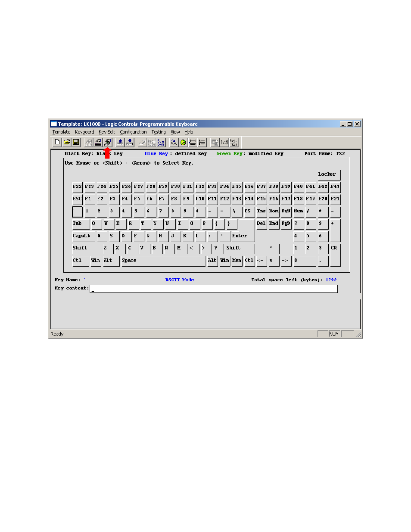Screen dimensions: 411x532
Task: Open the View menu
Action: click(175, 132)
